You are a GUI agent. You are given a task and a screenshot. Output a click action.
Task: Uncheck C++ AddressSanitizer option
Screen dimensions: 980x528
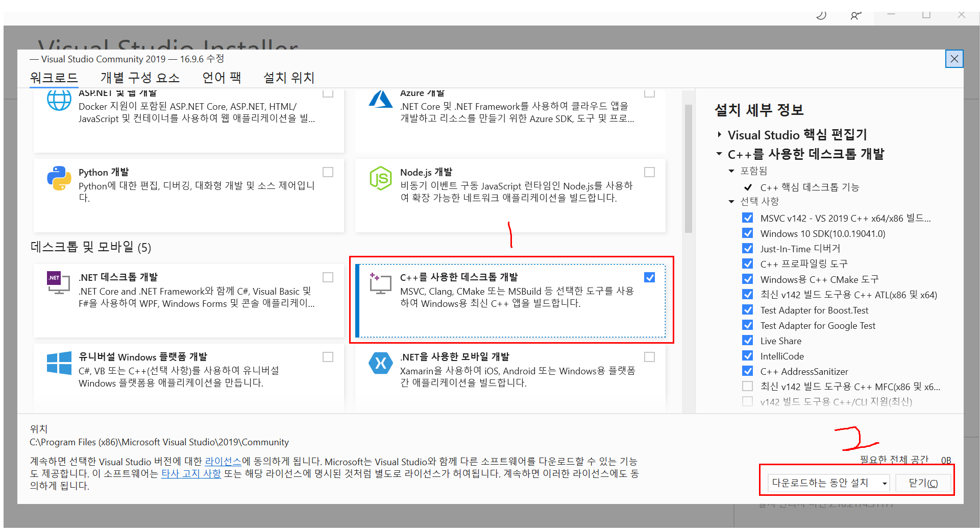(x=748, y=371)
